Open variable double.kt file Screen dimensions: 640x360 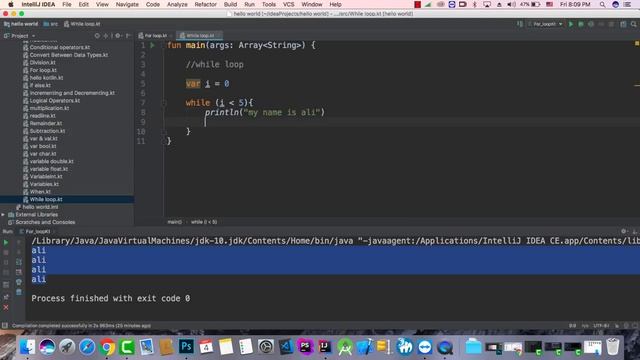[x=51, y=162]
